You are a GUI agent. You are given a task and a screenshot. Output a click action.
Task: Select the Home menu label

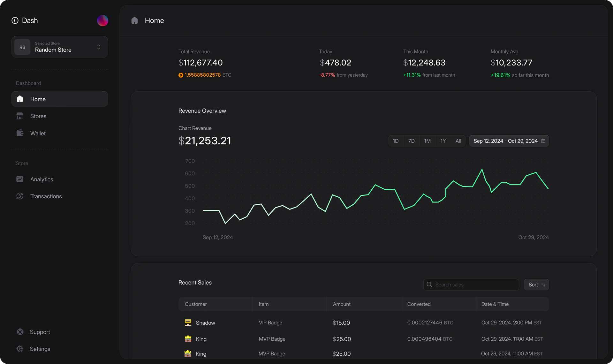38,99
